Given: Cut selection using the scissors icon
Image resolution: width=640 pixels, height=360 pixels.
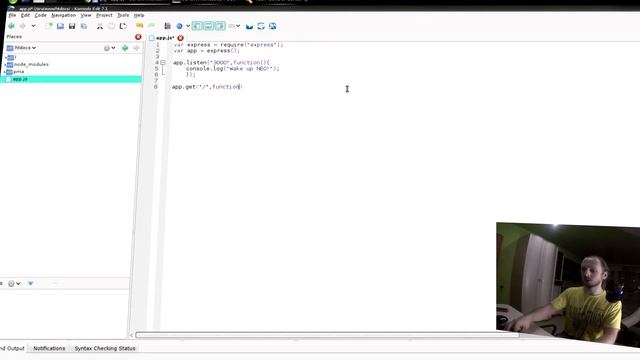Looking at the screenshot, I should tap(100, 26).
